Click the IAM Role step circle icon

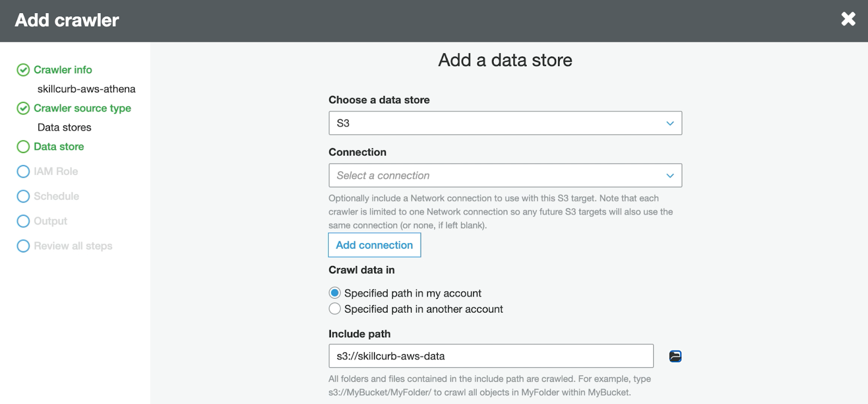23,172
